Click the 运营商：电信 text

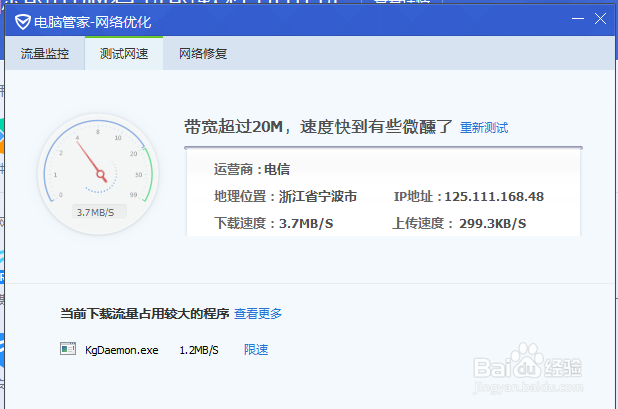point(252,169)
